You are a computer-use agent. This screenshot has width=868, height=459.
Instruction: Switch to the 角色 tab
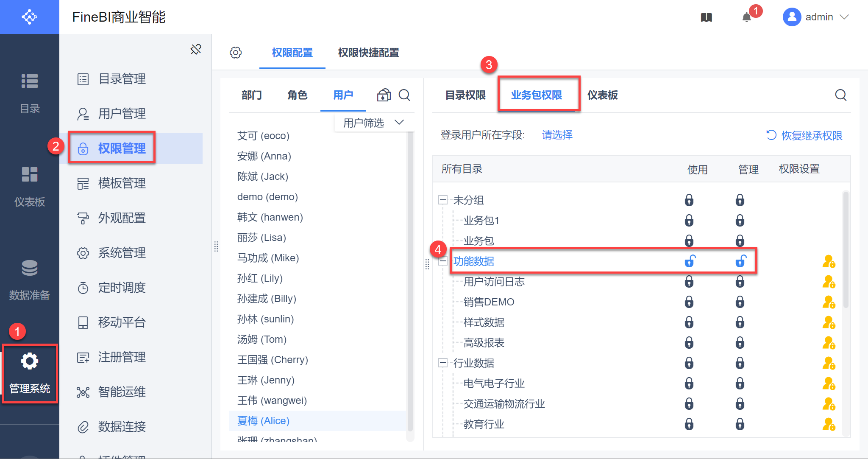pyautogui.click(x=297, y=95)
